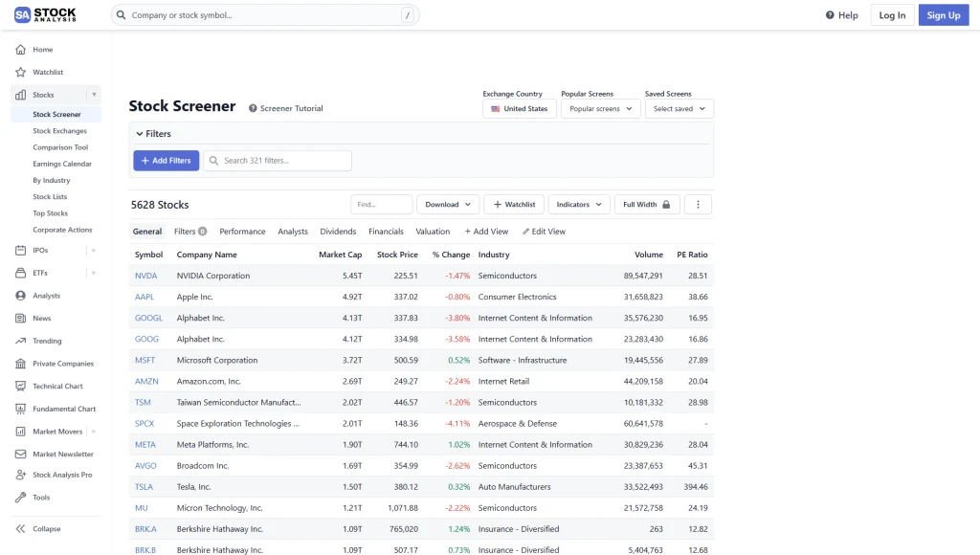
Task: Open the MSFT ticker link
Action: [145, 360]
